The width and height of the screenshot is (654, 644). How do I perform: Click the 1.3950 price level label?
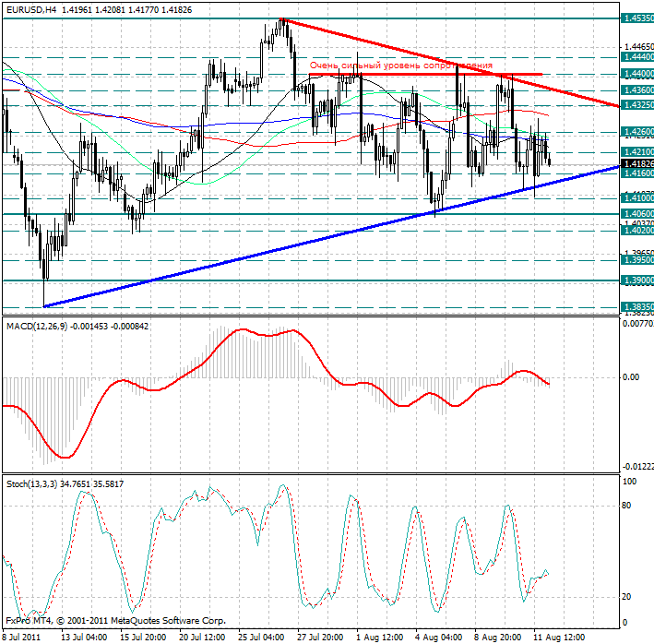click(637, 260)
